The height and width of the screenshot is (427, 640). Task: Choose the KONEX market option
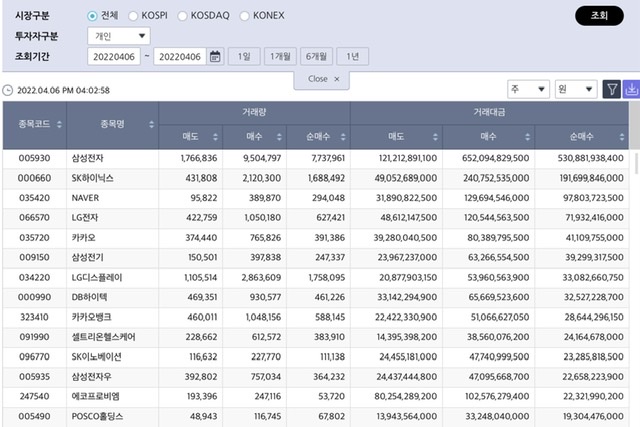point(243,16)
